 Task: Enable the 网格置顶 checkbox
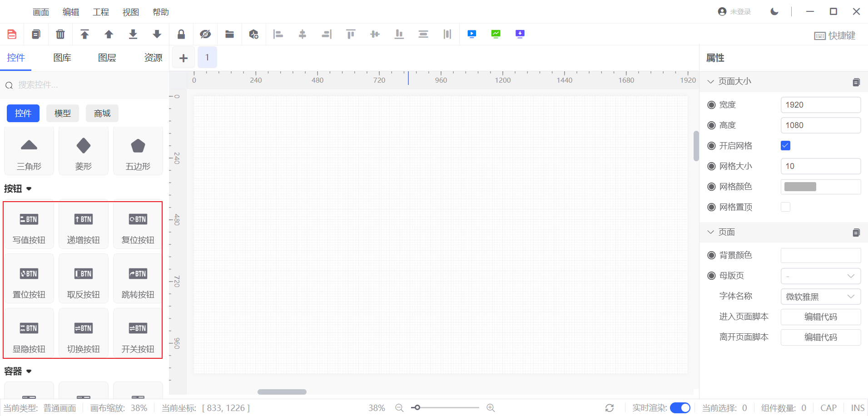pos(785,207)
